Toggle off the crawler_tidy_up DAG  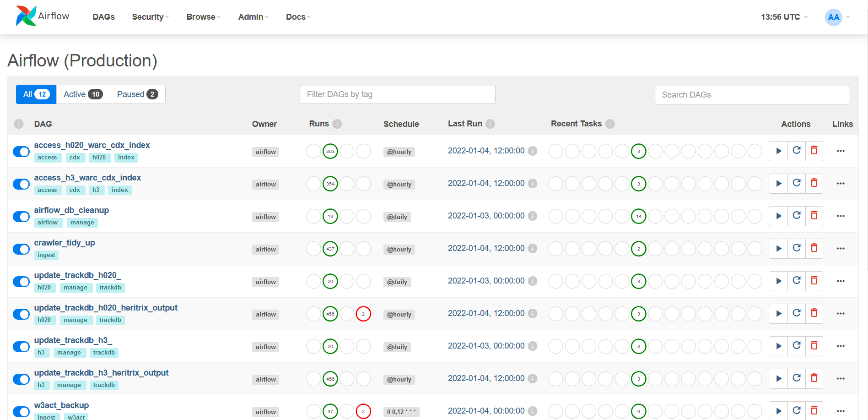click(21, 249)
